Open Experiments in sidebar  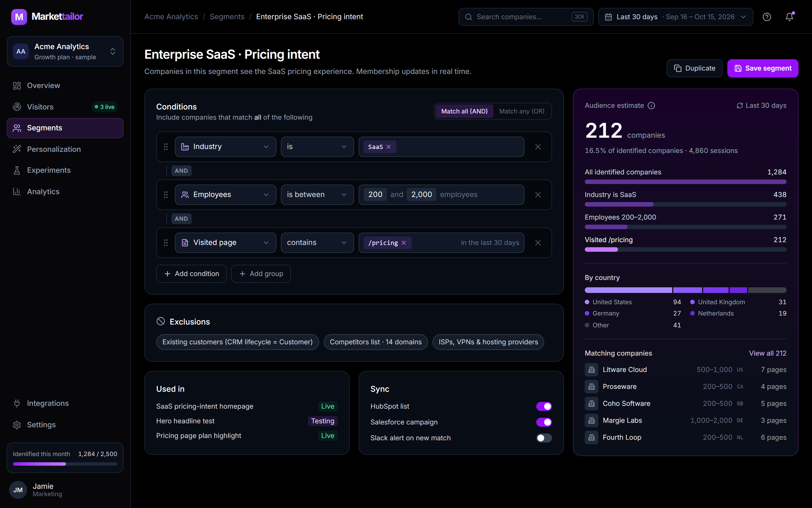(65, 170)
